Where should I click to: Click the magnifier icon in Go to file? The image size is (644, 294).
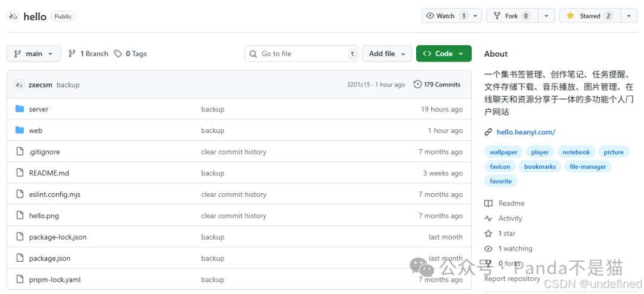pyautogui.click(x=254, y=54)
